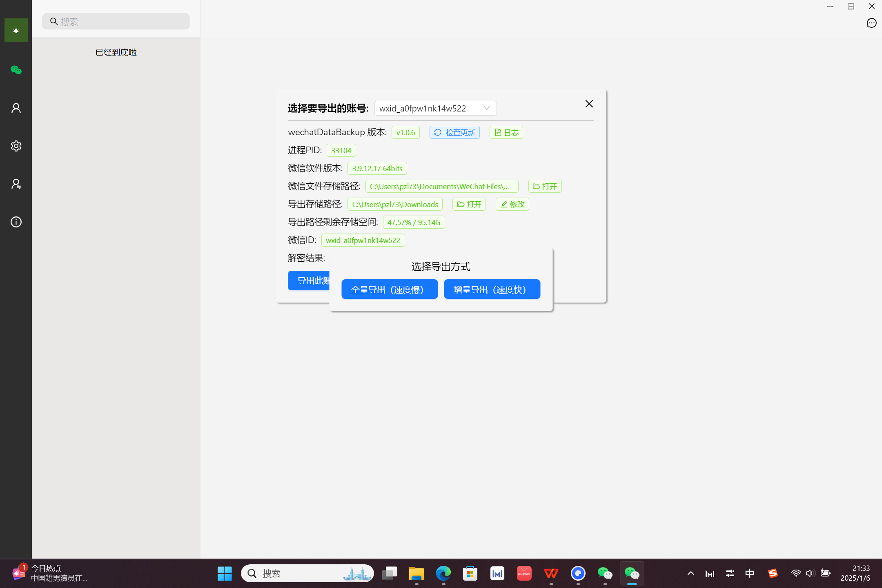
Task: Click the search input field
Action: 116,22
